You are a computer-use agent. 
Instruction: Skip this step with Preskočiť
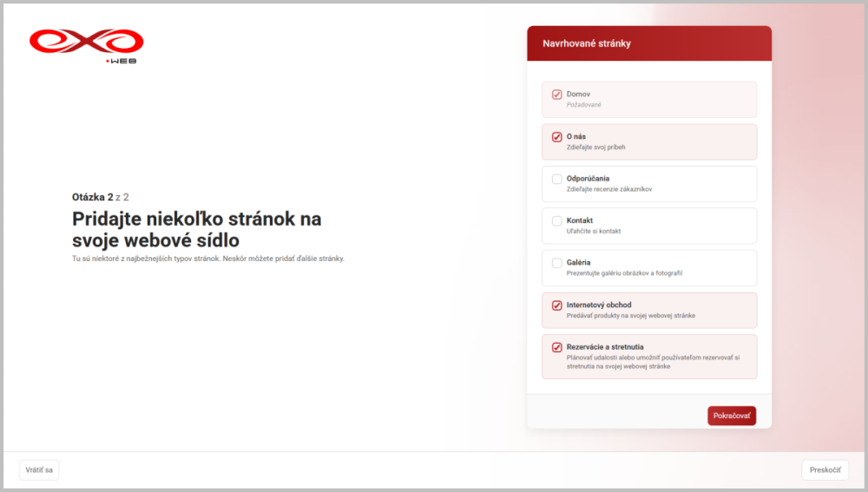pyautogui.click(x=825, y=469)
